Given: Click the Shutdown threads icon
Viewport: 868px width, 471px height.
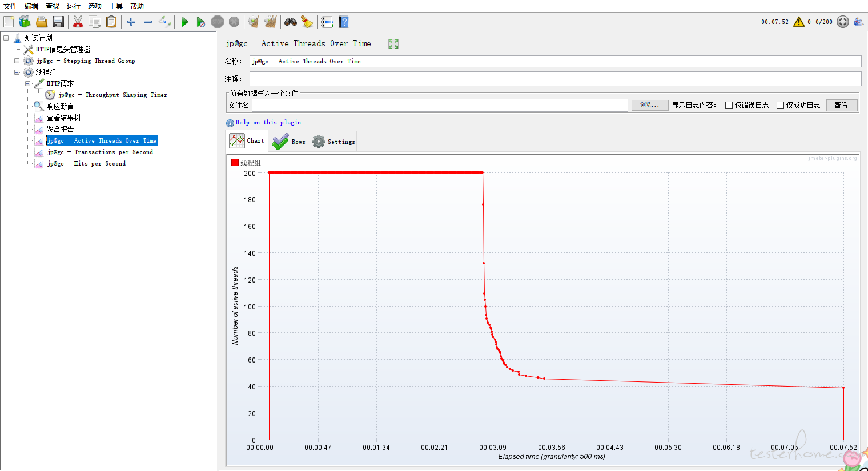Looking at the screenshot, I should (x=234, y=22).
